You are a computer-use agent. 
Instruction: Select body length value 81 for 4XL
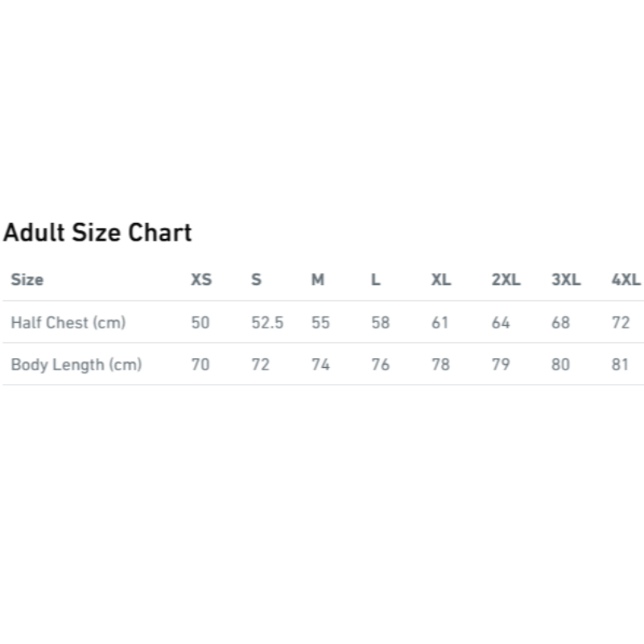tap(620, 365)
